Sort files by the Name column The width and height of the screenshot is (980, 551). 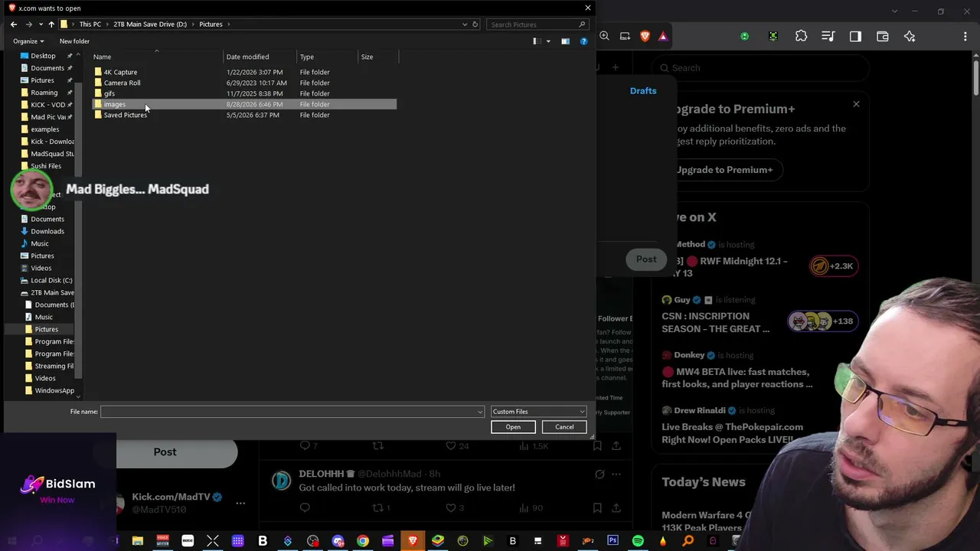coord(157,57)
